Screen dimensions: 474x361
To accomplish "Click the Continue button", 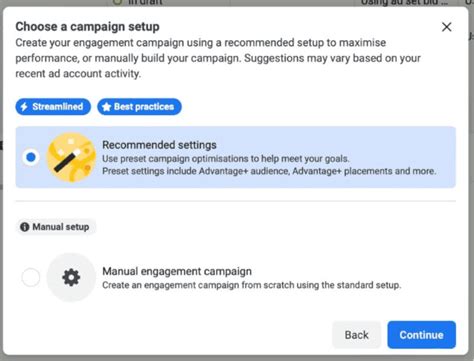I will [421, 335].
